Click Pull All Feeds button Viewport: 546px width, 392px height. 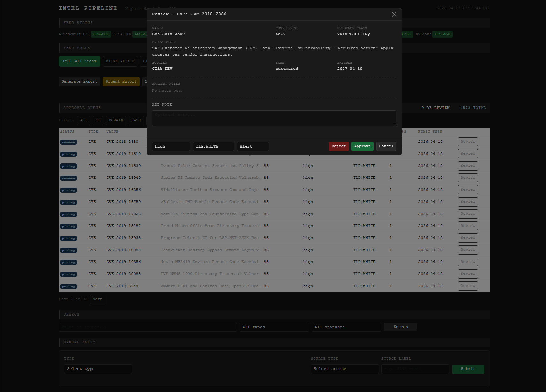(x=79, y=61)
